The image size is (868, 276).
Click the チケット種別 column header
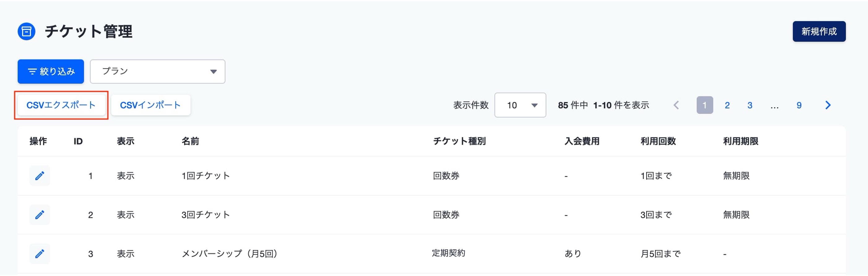tap(459, 141)
